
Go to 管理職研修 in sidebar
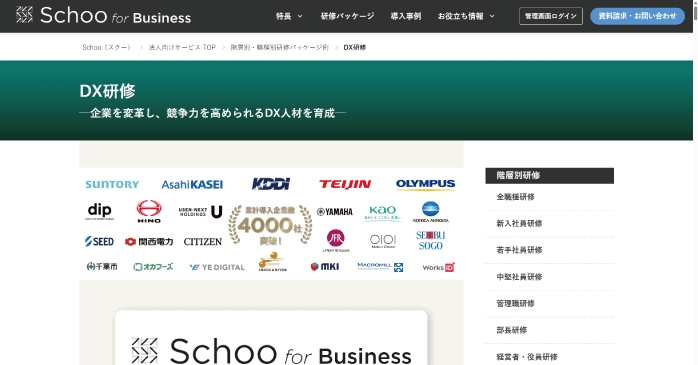pos(515,304)
